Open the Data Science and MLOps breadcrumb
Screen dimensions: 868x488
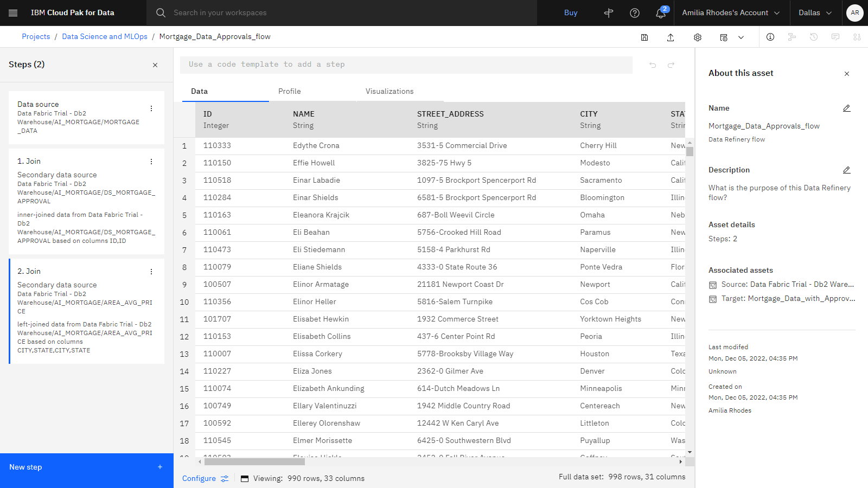105,37
